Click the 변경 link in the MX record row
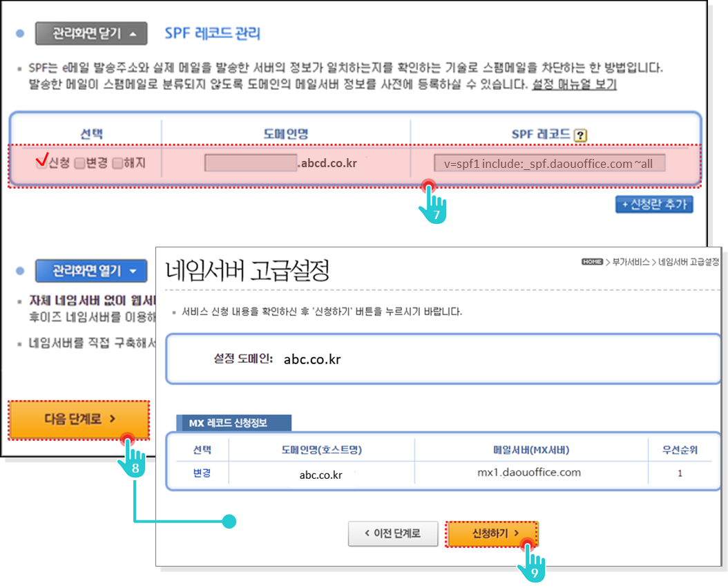Viewport: 728px width, 588px height. (x=202, y=473)
